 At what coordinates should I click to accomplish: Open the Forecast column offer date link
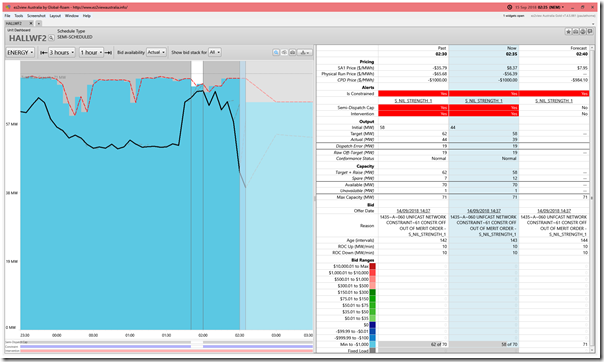(554, 211)
